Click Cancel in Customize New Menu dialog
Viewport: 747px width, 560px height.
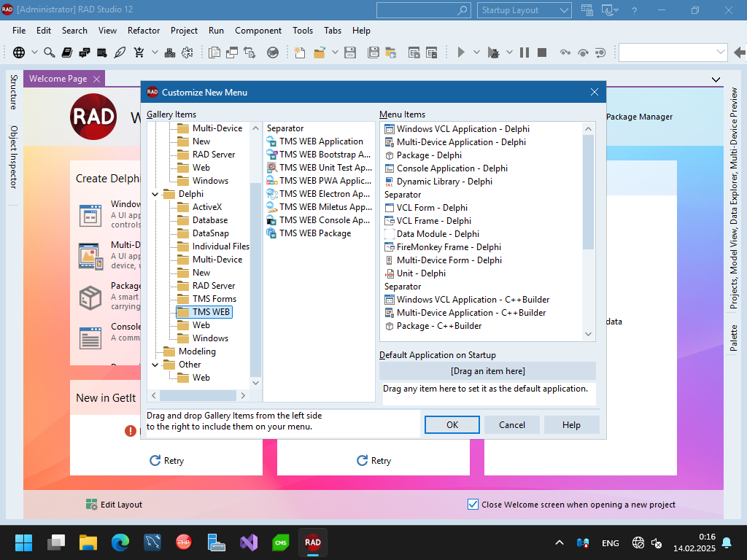point(511,425)
